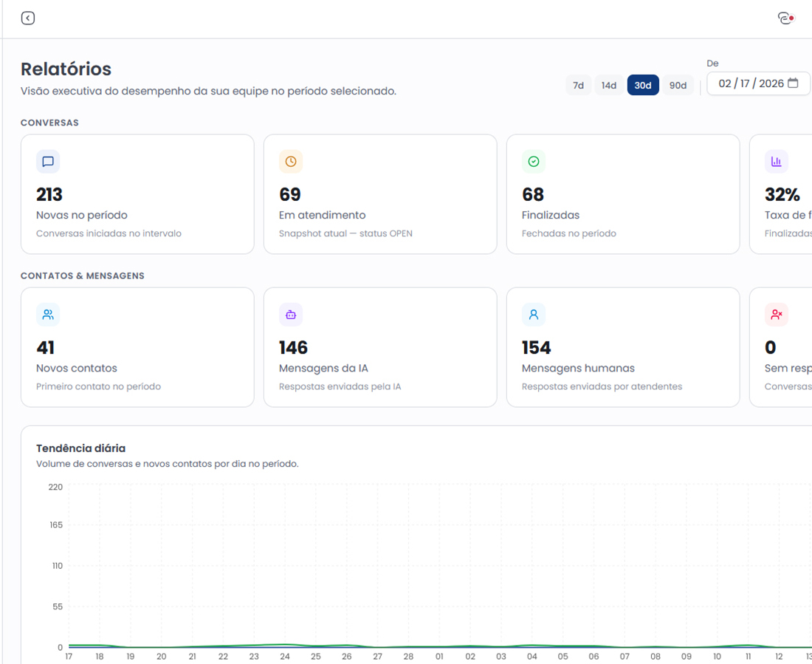Switch to the 30d period filter
The width and height of the screenshot is (812, 664).
pyautogui.click(x=643, y=86)
